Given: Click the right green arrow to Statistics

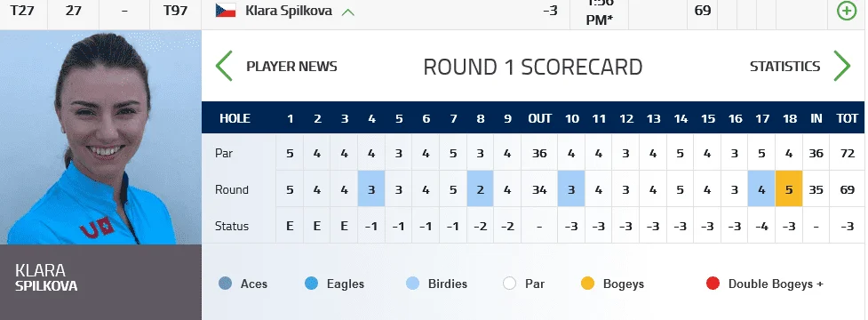Looking at the screenshot, I should (x=841, y=66).
